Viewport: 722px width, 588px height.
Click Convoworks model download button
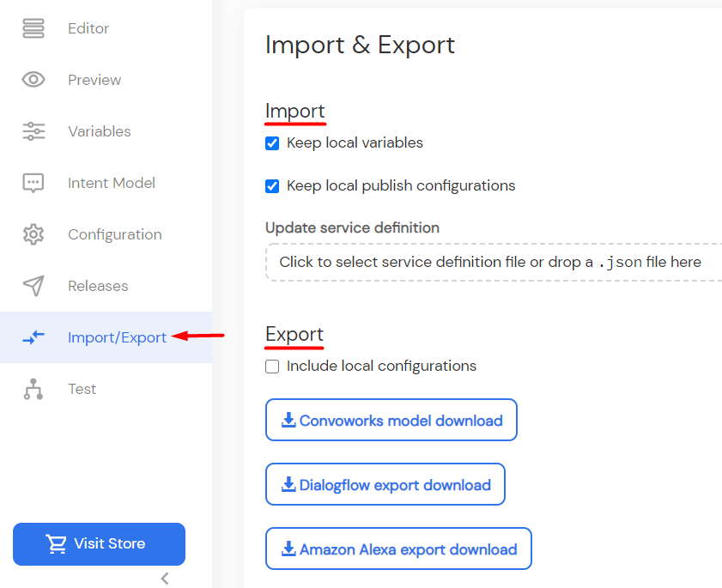pos(391,420)
